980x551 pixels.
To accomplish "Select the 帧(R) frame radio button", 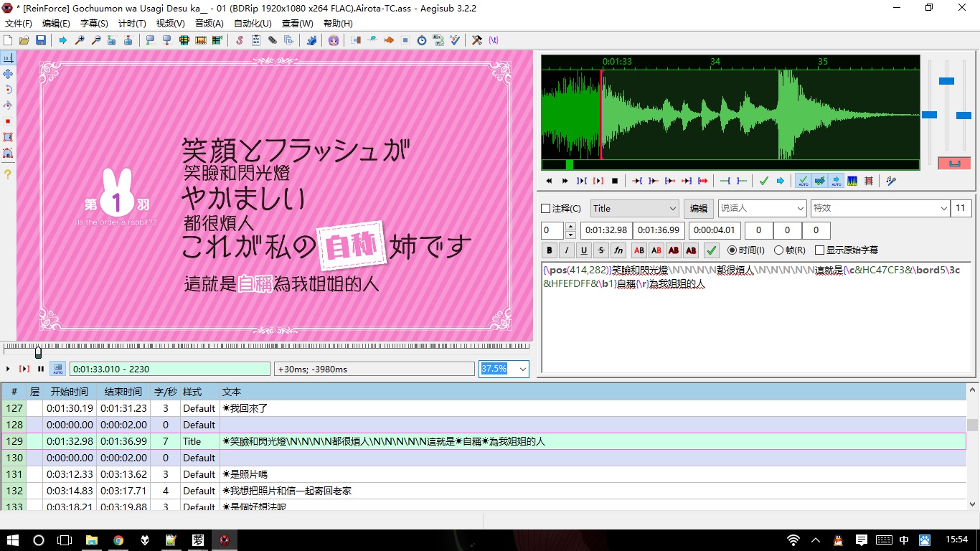I will pos(778,250).
